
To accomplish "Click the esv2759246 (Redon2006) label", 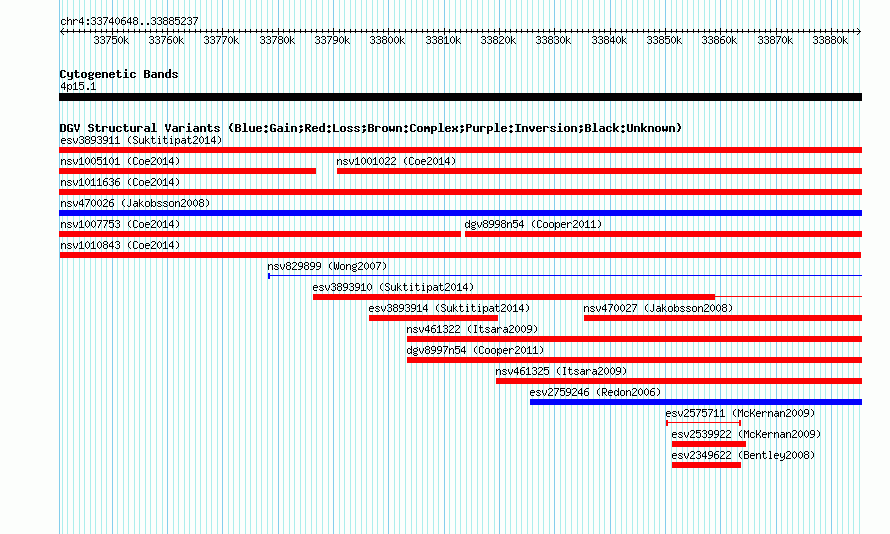I will (x=595, y=392).
